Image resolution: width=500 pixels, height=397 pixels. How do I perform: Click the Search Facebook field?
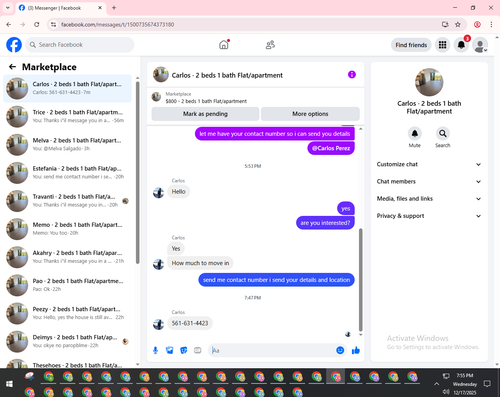(80, 45)
